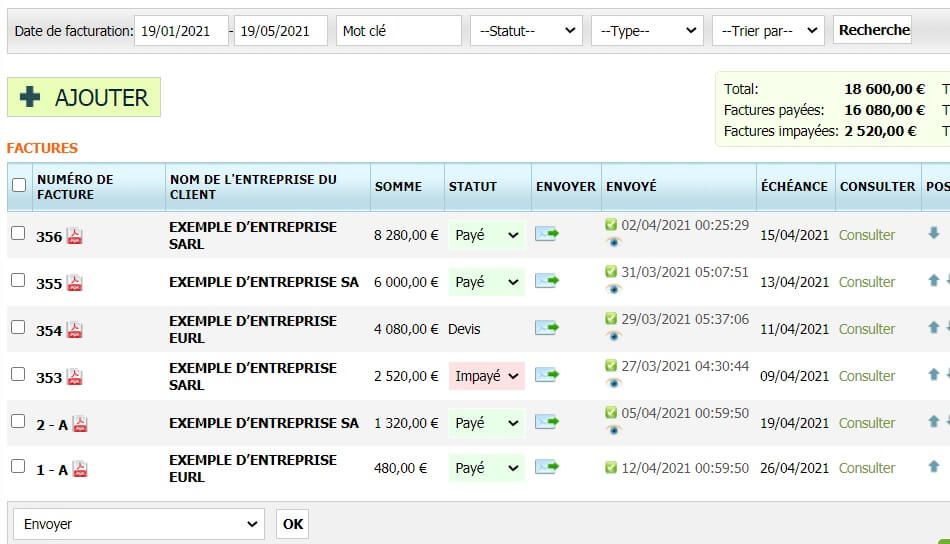Open PDF for invoice 1 - A
The width and height of the screenshot is (950, 544).
(80, 469)
